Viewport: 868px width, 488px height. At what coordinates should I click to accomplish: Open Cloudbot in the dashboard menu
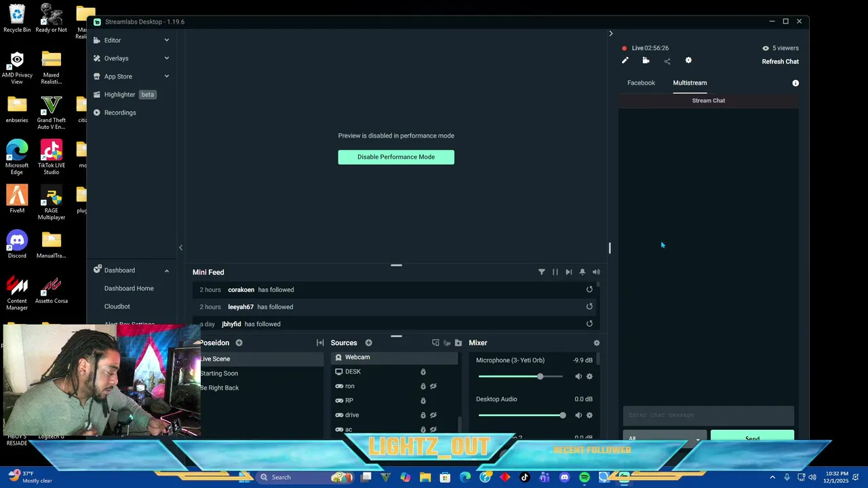117,306
